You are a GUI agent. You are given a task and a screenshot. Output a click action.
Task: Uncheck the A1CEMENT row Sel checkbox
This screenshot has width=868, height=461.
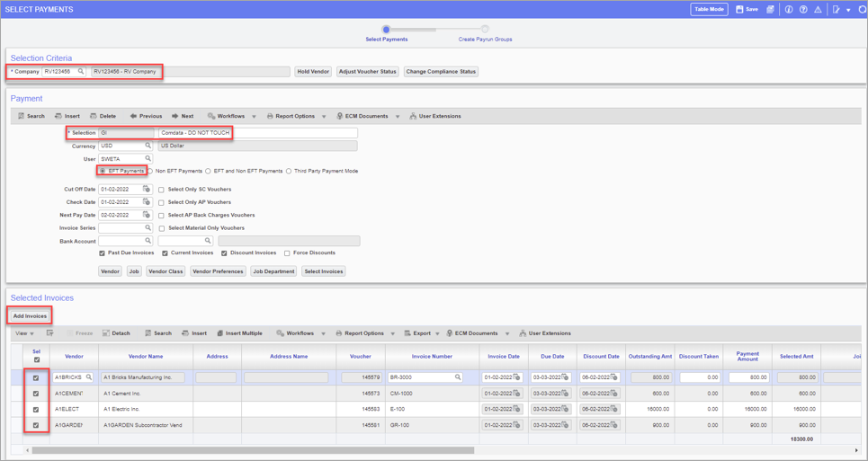pos(36,394)
